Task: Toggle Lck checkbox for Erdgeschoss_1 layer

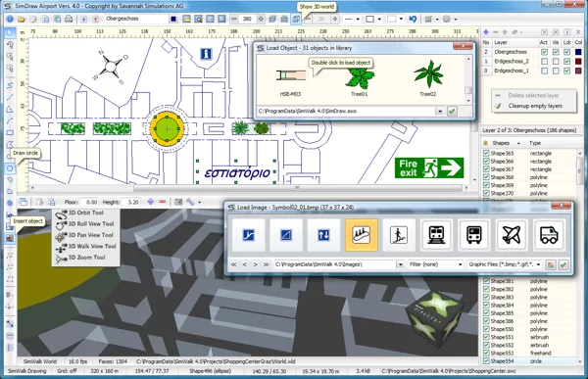Action: coord(567,71)
